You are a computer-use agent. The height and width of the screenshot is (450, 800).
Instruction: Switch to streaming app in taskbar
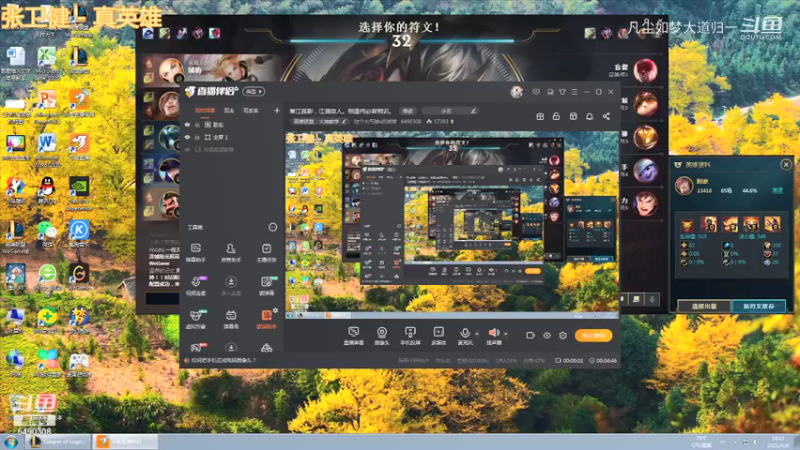coord(125,442)
